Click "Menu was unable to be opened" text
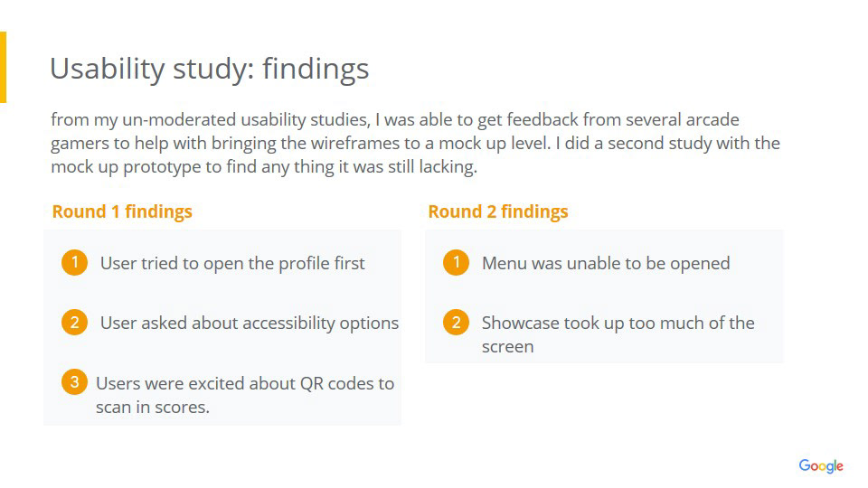 tap(605, 263)
